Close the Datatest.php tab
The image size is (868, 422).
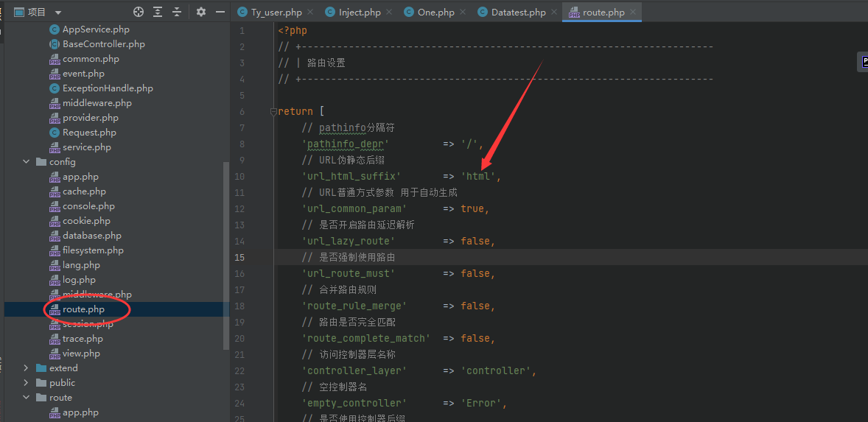(554, 13)
